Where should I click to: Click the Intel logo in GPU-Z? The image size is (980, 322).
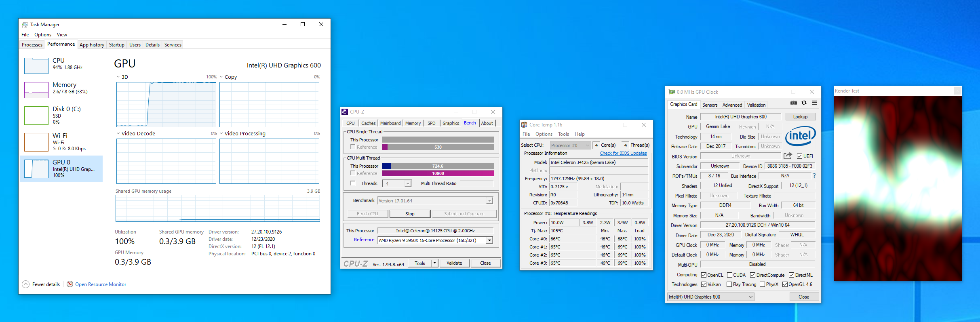[800, 136]
